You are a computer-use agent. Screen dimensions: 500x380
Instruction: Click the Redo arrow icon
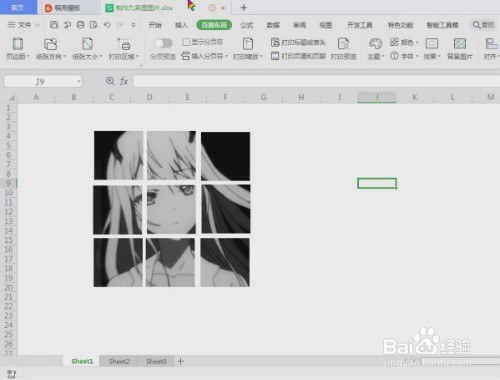120,25
